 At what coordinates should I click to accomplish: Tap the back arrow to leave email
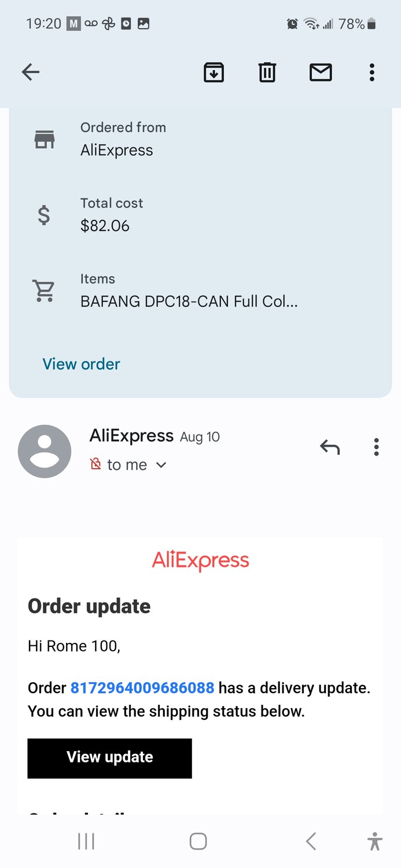(x=31, y=72)
